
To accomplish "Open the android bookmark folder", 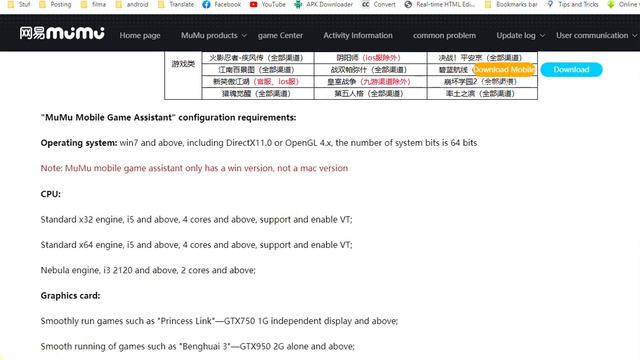I will coord(132,4).
